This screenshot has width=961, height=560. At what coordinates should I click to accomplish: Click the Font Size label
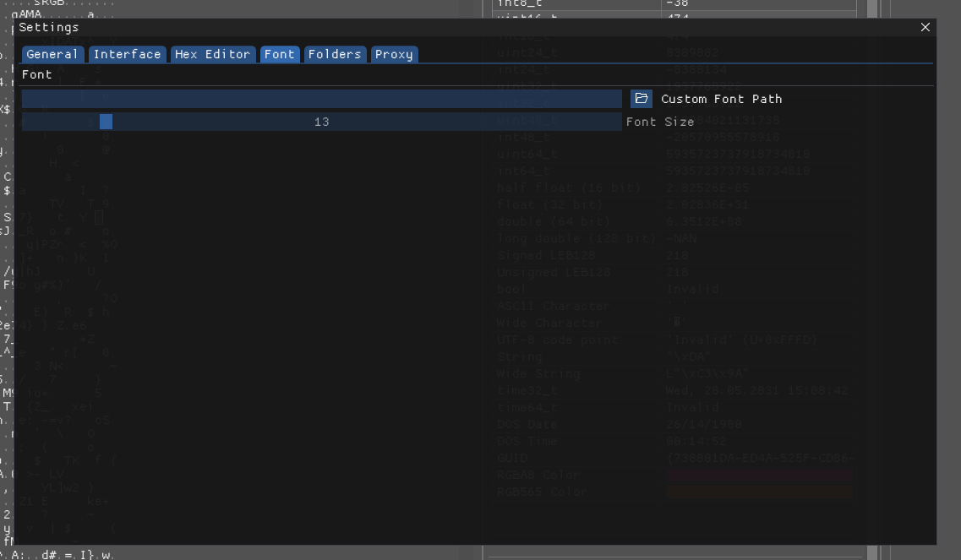(660, 122)
